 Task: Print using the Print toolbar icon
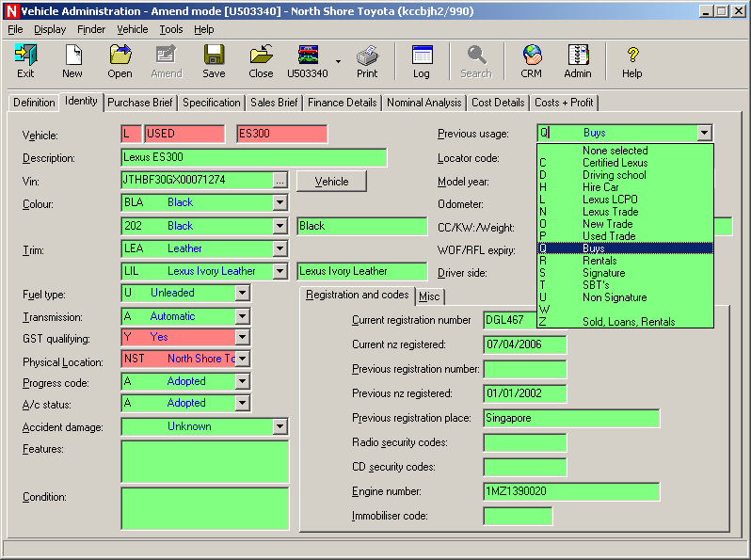367,60
